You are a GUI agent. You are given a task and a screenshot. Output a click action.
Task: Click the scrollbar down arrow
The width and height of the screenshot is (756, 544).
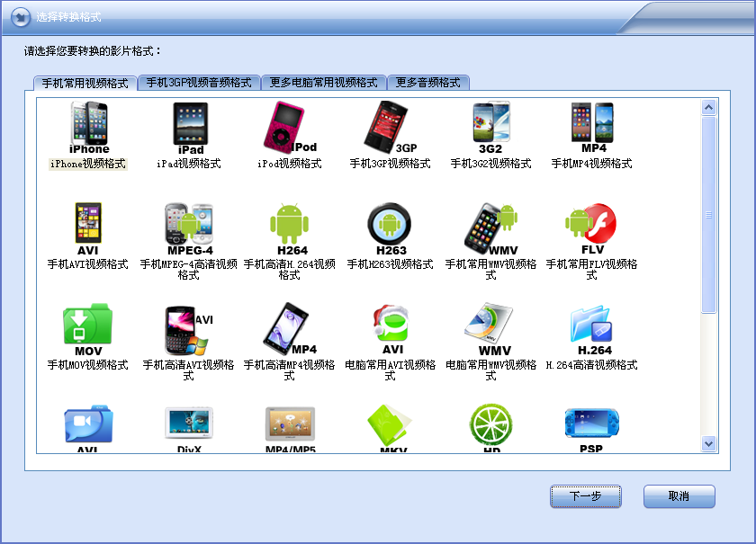click(709, 443)
